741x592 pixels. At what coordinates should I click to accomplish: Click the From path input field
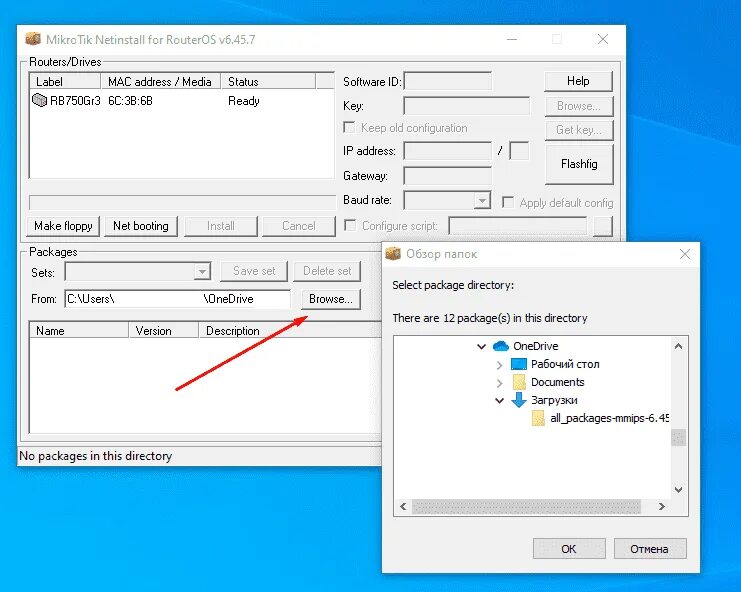click(178, 299)
